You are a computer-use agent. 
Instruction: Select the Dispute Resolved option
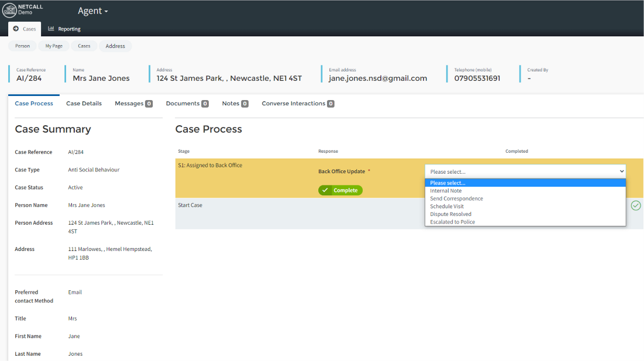coord(450,214)
